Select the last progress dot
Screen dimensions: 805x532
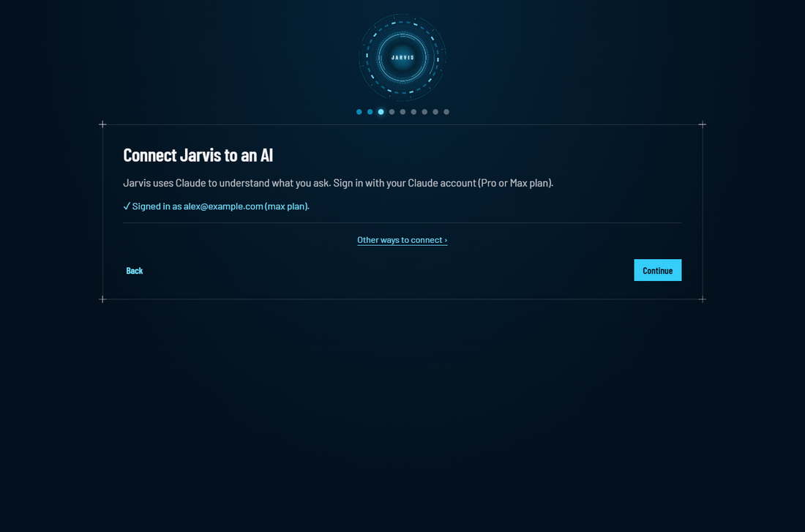coord(446,112)
